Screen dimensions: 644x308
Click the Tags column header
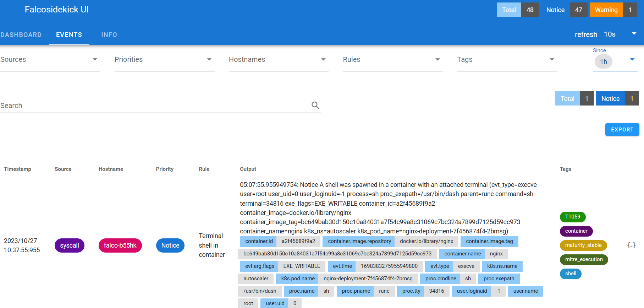(x=566, y=169)
